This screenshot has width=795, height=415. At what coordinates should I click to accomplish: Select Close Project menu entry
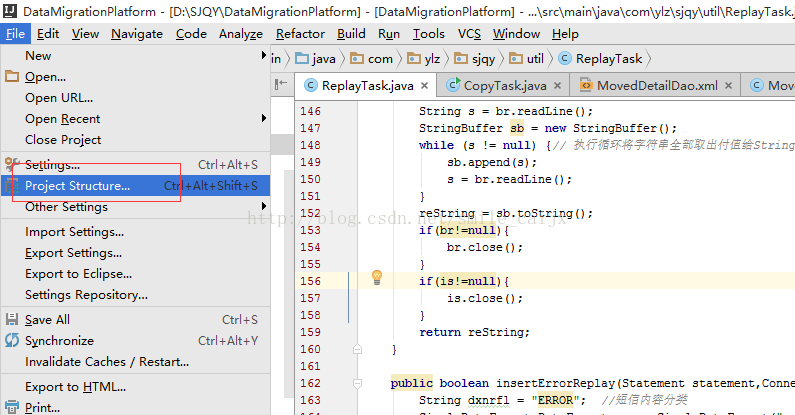coord(135,139)
